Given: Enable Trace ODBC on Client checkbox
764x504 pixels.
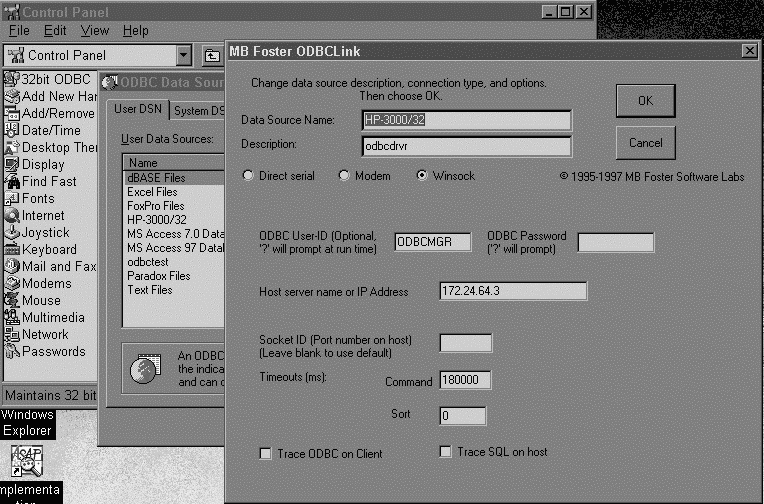Looking at the screenshot, I should pyautogui.click(x=266, y=454).
